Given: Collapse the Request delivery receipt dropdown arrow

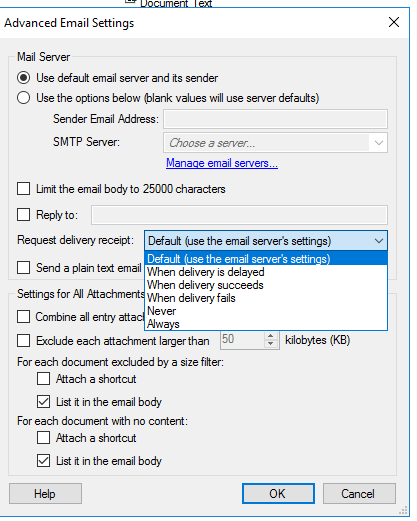Looking at the screenshot, I should (x=379, y=241).
